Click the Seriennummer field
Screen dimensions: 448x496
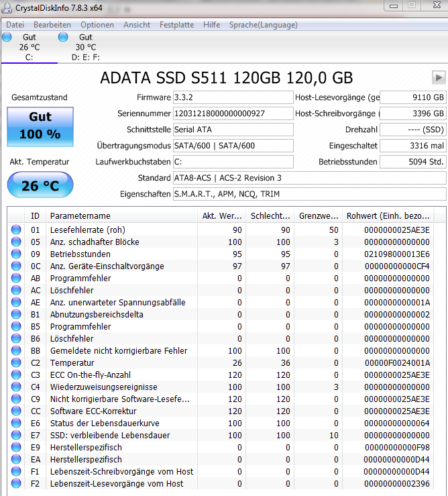(x=233, y=113)
